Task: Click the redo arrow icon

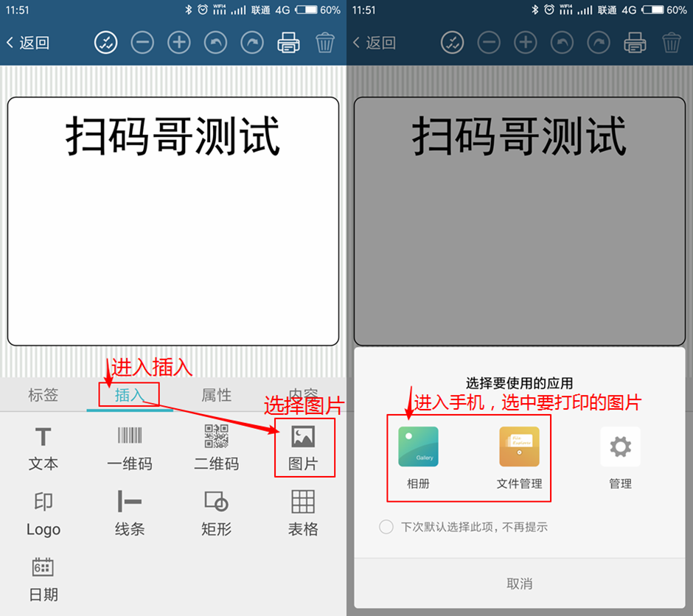Action: 252,43
